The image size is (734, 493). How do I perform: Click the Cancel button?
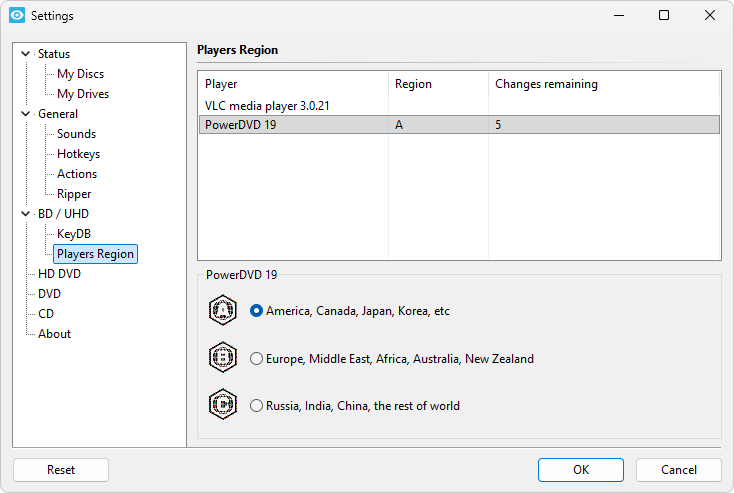(678, 470)
